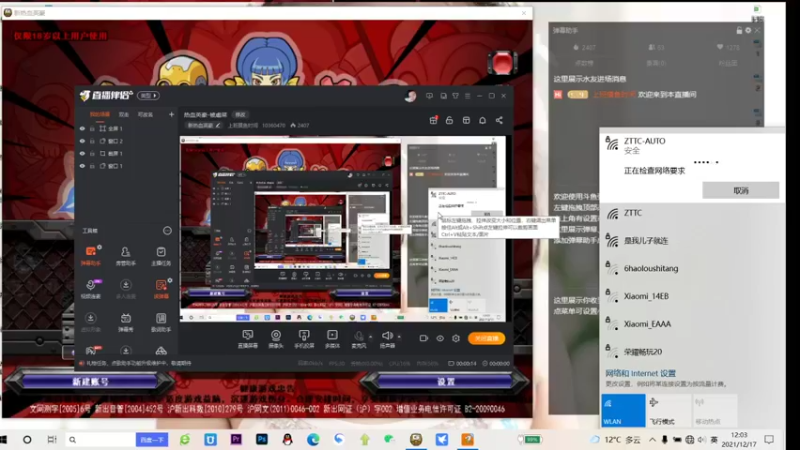The height and width of the screenshot is (450, 800).
Task: Open settings gear in the 弹幕助手 window
Action: pyautogui.click(x=748, y=31)
